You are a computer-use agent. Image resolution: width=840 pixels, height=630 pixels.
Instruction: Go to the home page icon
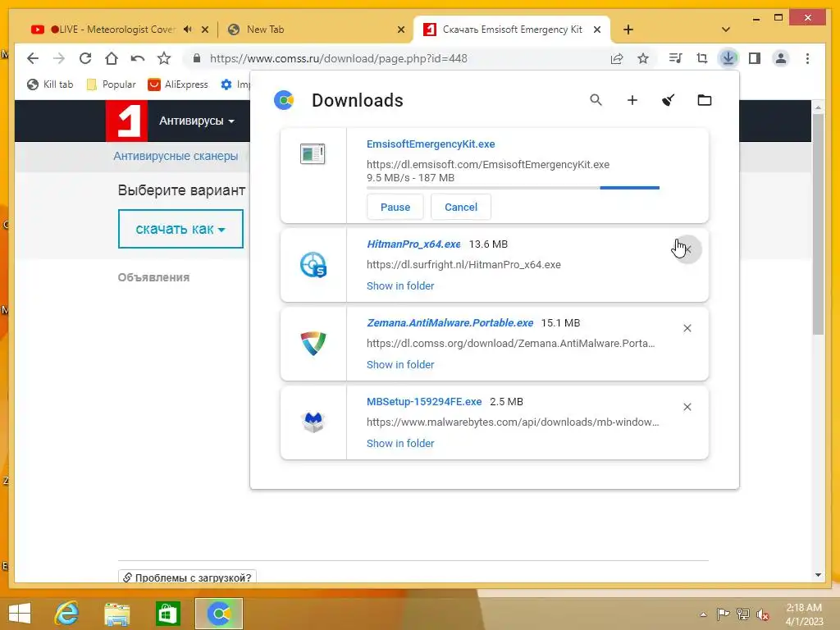(x=112, y=58)
